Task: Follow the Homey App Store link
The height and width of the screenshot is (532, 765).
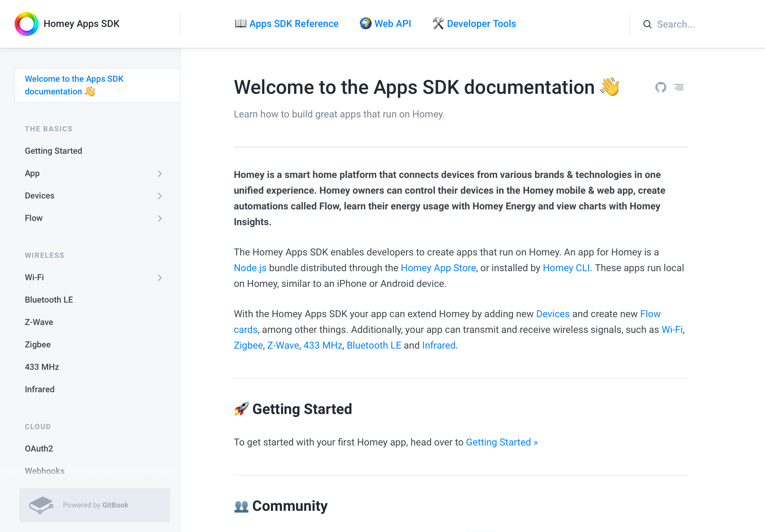Action: click(439, 268)
